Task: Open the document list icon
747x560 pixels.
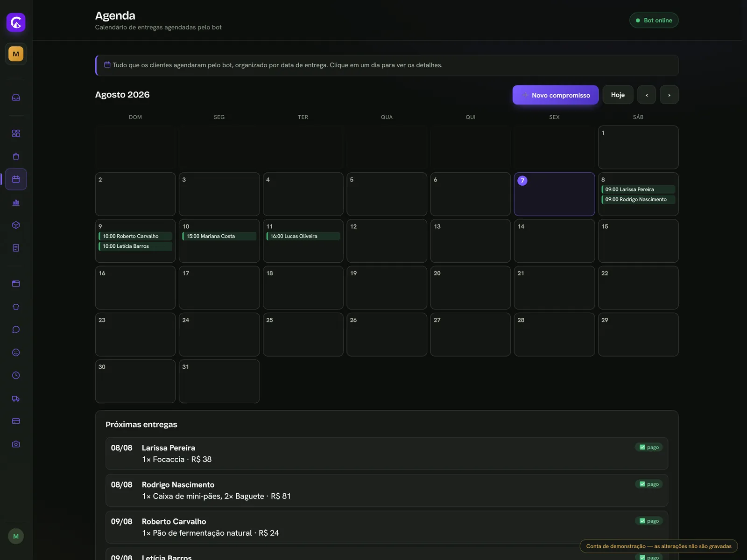Action: tap(16, 248)
